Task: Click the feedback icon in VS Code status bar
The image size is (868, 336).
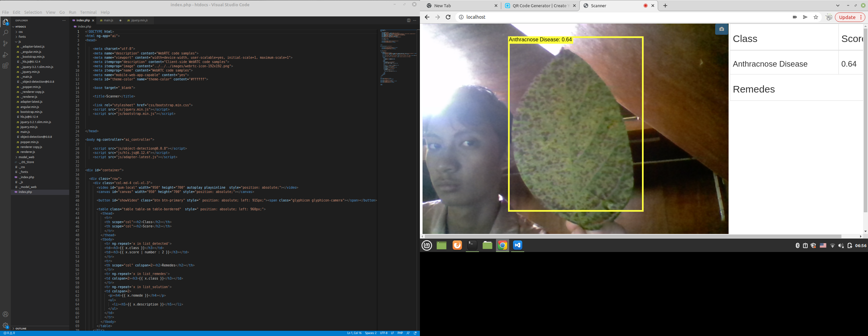Action: click(x=408, y=333)
